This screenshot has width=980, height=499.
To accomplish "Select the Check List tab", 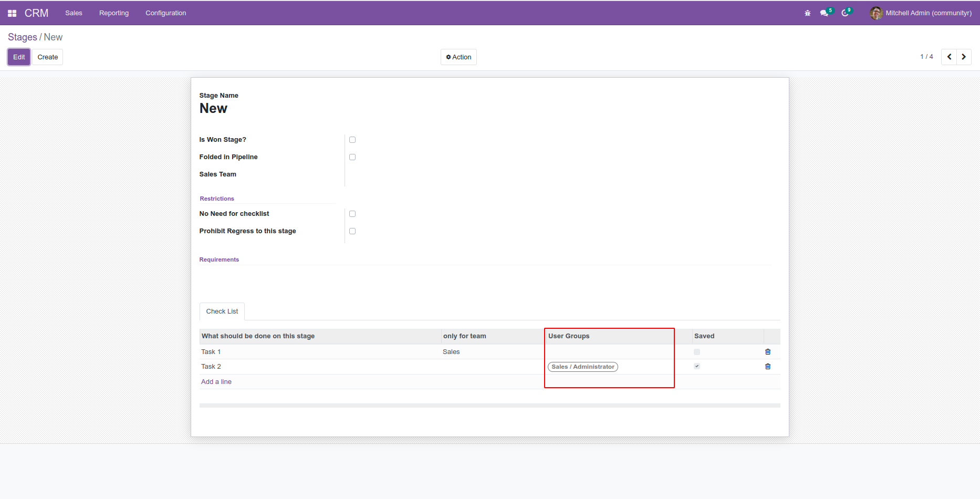I will (x=222, y=311).
